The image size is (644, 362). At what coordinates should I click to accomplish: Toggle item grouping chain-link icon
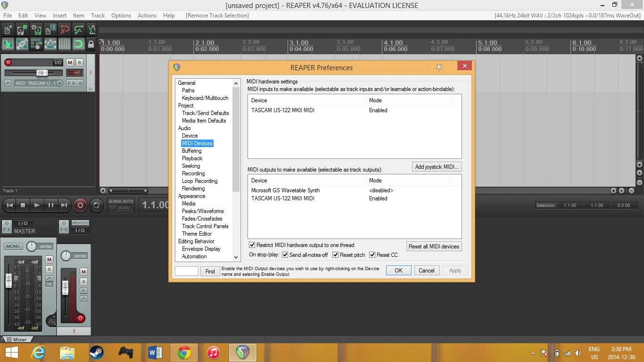point(22,44)
